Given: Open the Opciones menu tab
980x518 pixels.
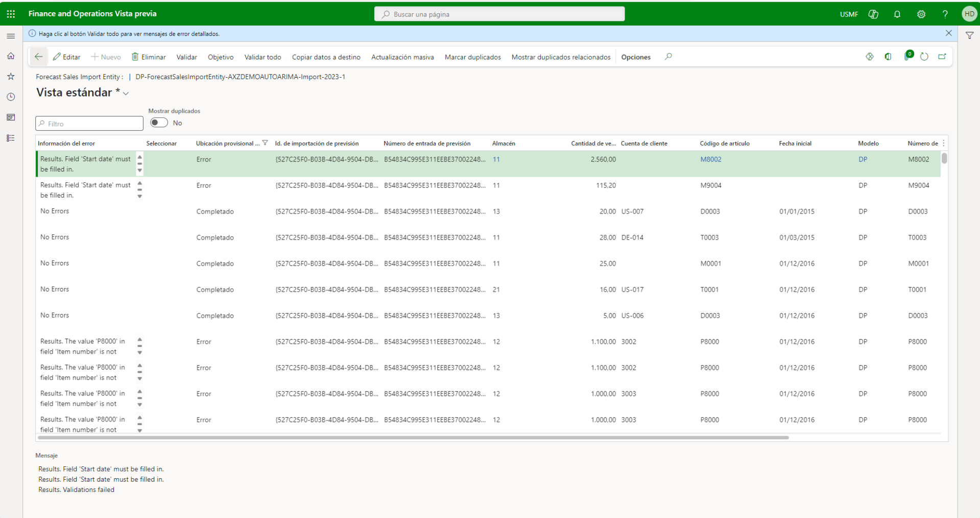Looking at the screenshot, I should 635,57.
